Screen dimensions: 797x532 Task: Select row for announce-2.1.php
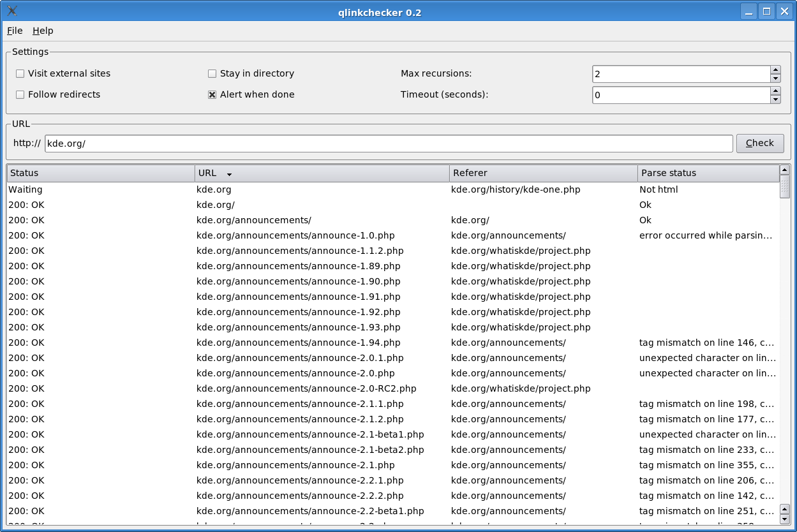point(393,465)
